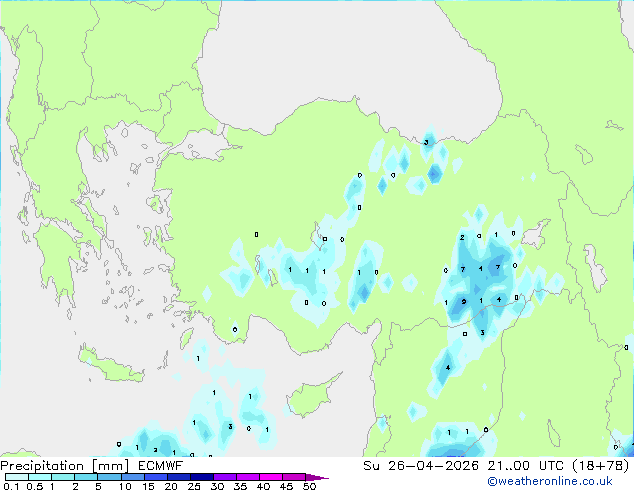Click the "30" legend scale label
The width and height of the screenshot is (634, 490).
pyautogui.click(x=217, y=486)
